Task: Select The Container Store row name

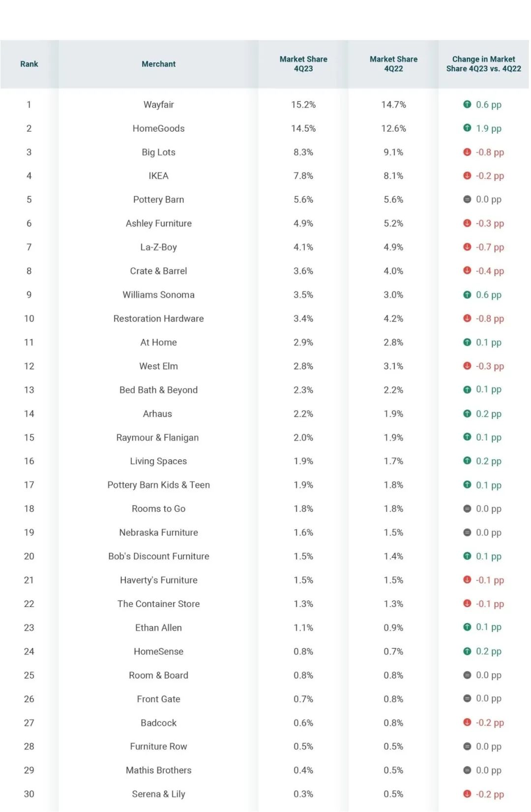Action: (158, 603)
